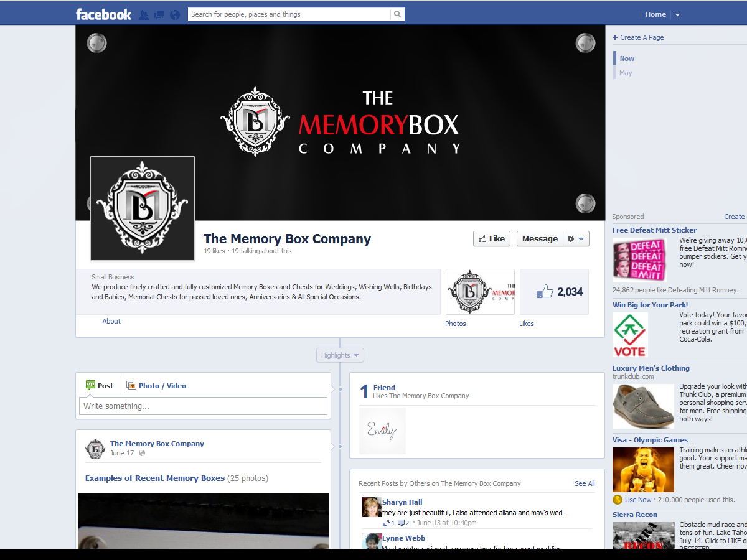This screenshot has height=560, width=747.
Task: Click the VOTE ad image
Action: click(630, 335)
